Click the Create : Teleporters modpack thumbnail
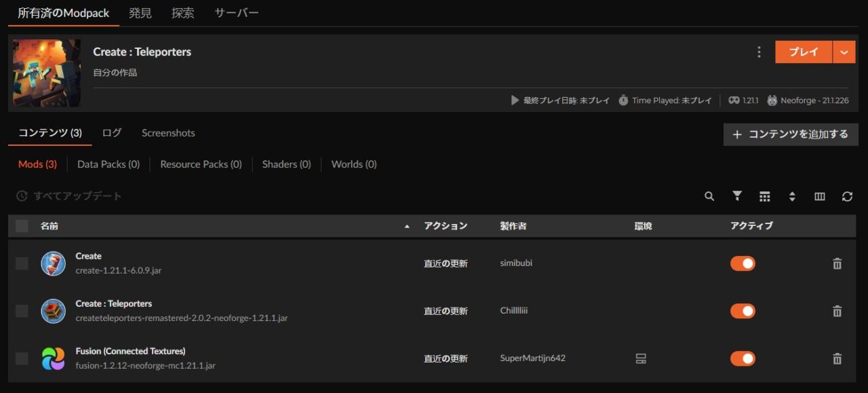Viewport: 868px width, 393px height. click(46, 73)
